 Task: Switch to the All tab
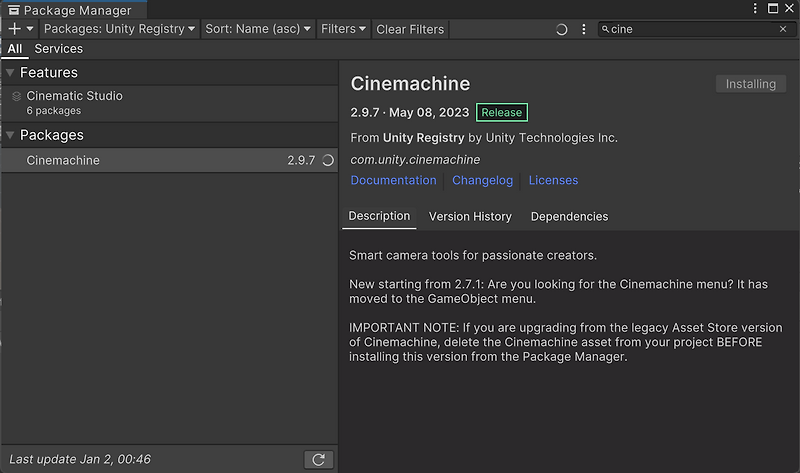tap(15, 49)
